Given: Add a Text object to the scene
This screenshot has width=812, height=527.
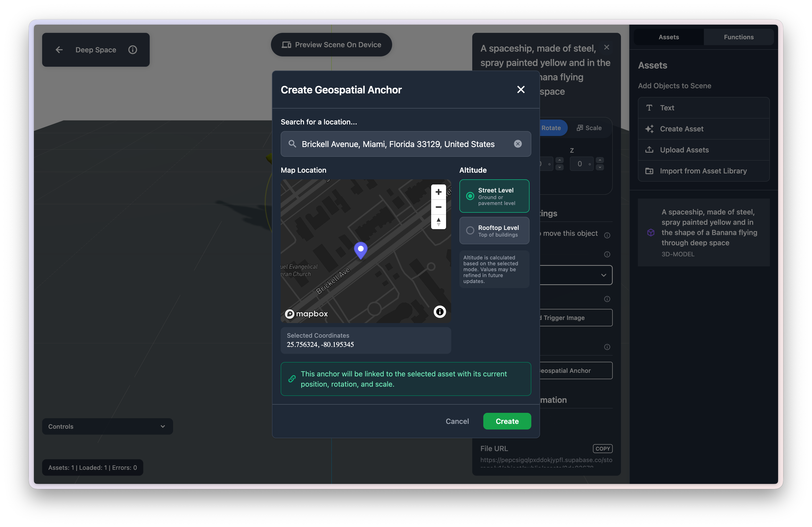Looking at the screenshot, I should coord(704,108).
